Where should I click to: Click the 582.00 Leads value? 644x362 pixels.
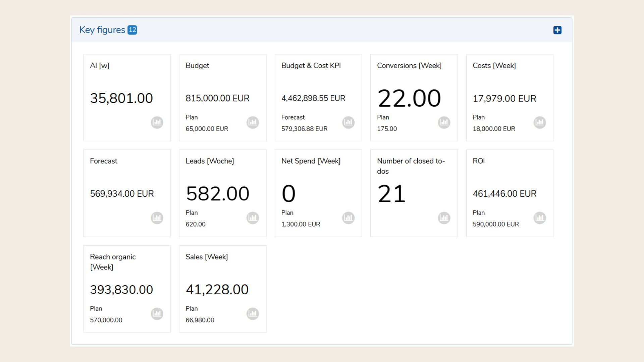pyautogui.click(x=217, y=194)
